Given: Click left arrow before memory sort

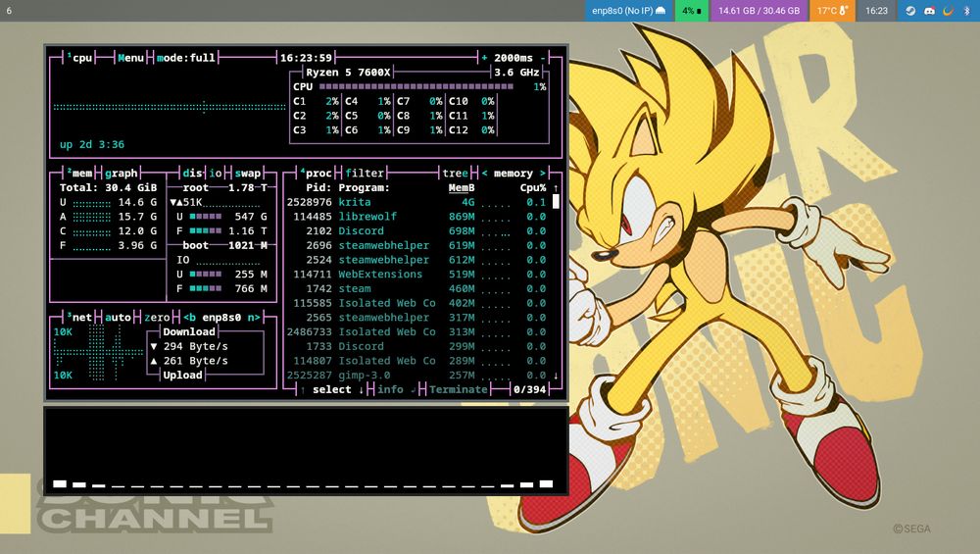Looking at the screenshot, I should point(484,174).
